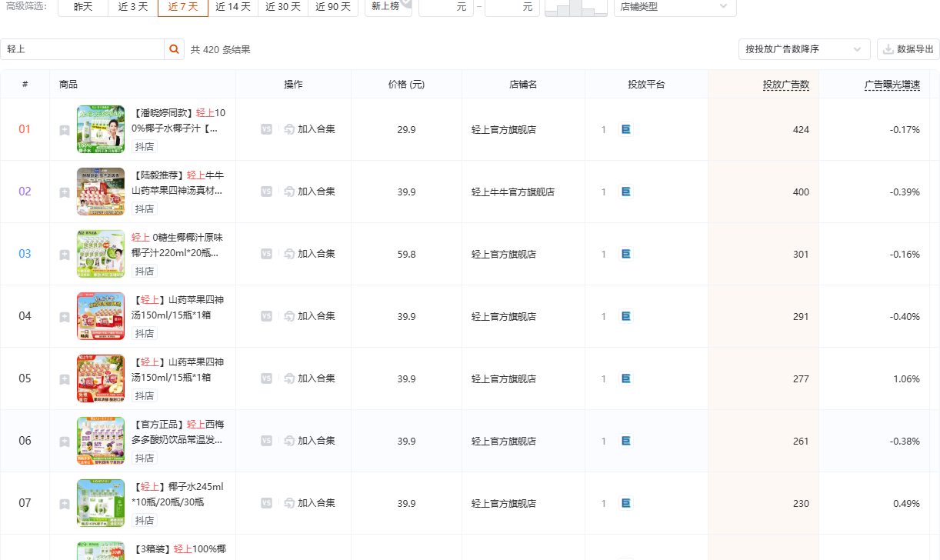Switch to the 昨天 time tab
940x560 pixels.
coord(83,7)
